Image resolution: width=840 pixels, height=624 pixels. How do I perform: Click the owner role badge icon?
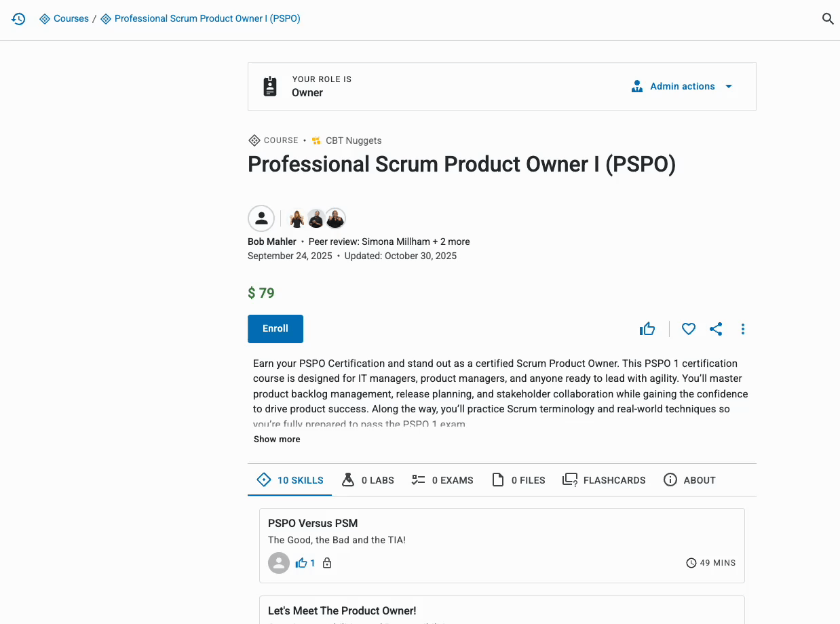click(270, 86)
